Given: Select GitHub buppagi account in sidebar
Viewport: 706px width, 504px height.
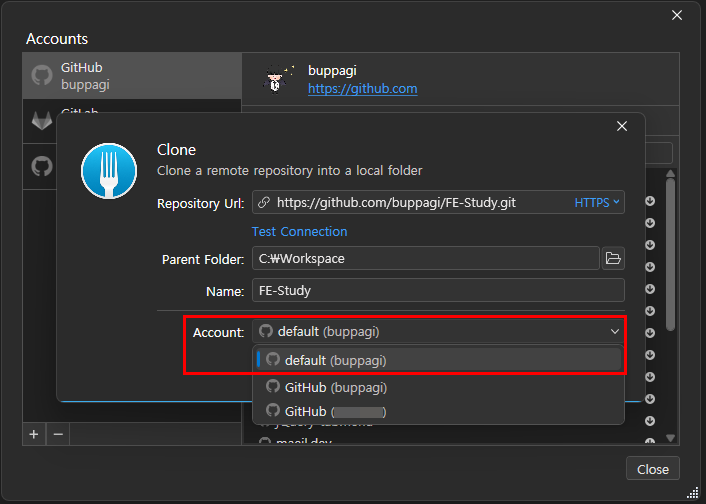Looking at the screenshot, I should [132, 76].
